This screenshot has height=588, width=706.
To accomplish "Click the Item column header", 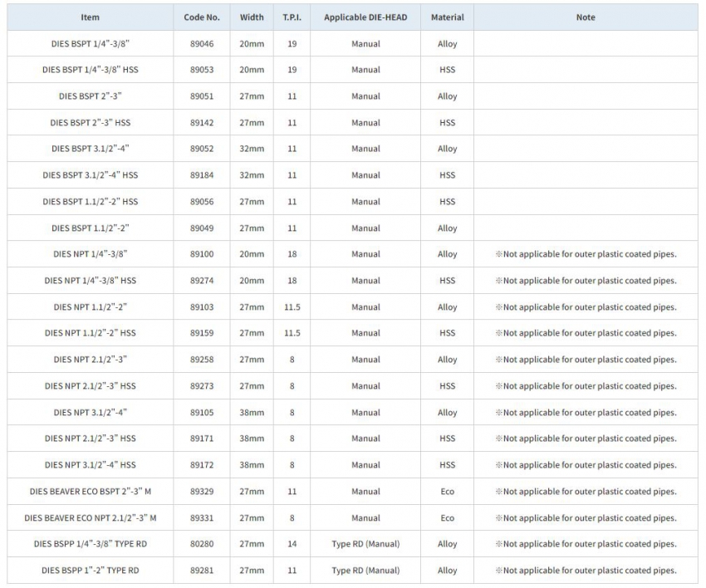I will pyautogui.click(x=91, y=17).
